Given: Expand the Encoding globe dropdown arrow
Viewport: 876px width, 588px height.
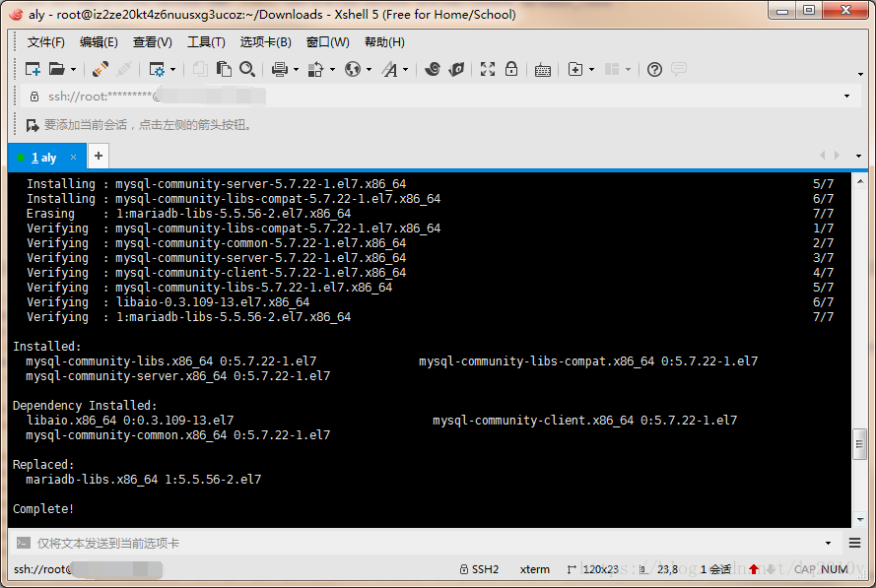Looking at the screenshot, I should coord(369,69).
